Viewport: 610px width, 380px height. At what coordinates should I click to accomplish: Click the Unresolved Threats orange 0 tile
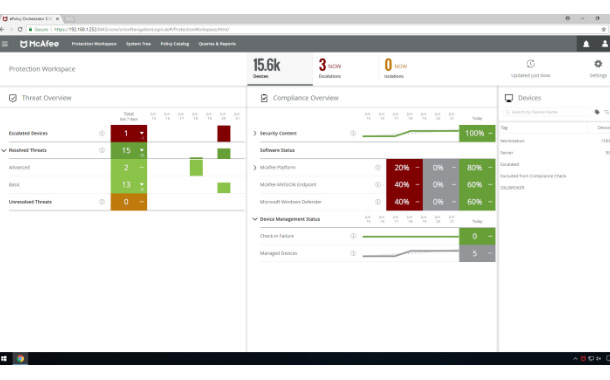click(x=129, y=202)
